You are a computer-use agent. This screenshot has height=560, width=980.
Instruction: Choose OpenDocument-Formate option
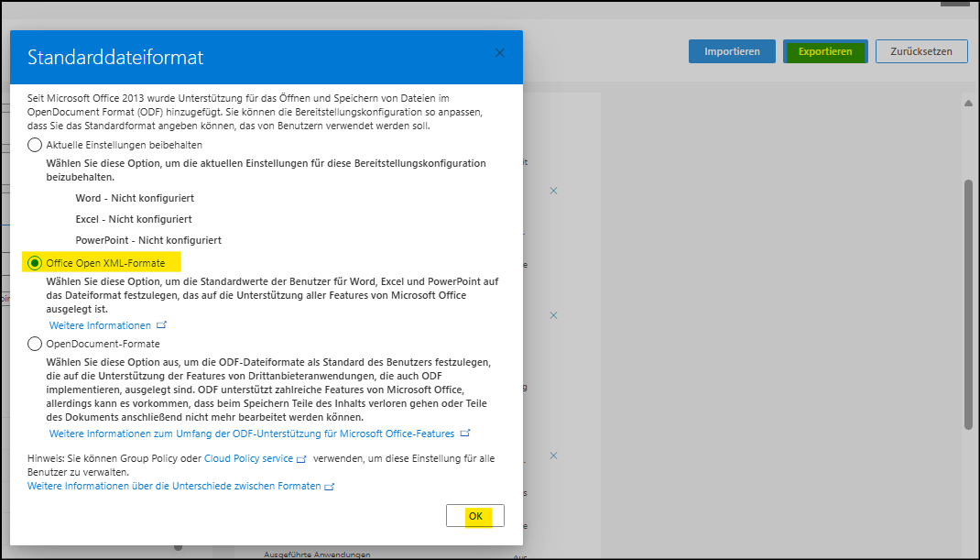(x=34, y=343)
